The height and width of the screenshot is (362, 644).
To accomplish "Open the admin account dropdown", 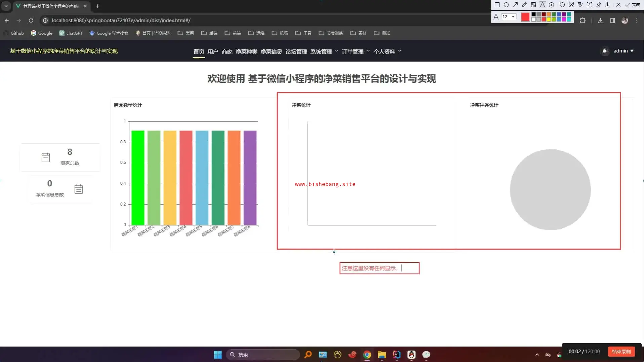I will point(623,51).
